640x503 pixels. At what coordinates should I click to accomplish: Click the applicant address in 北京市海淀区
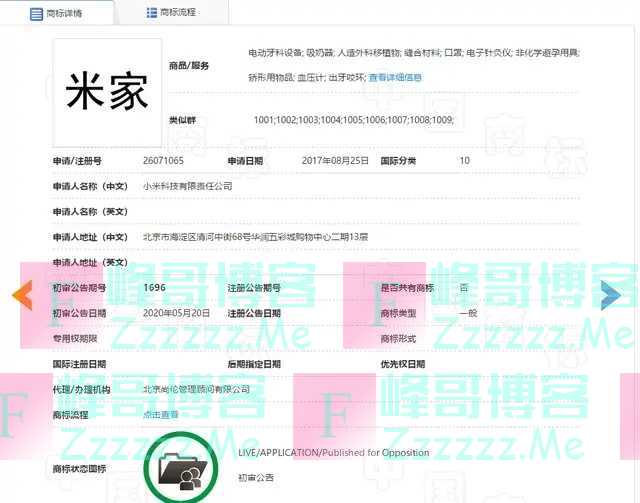[256, 237]
